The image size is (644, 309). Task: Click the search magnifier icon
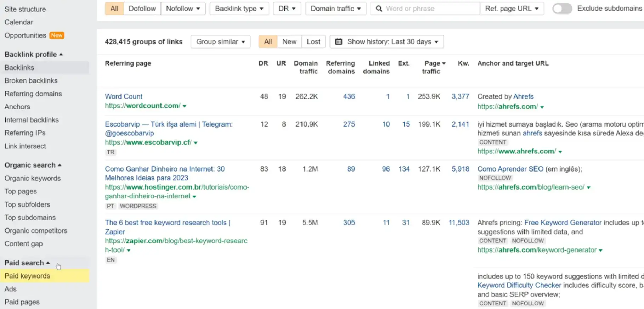[x=379, y=9]
